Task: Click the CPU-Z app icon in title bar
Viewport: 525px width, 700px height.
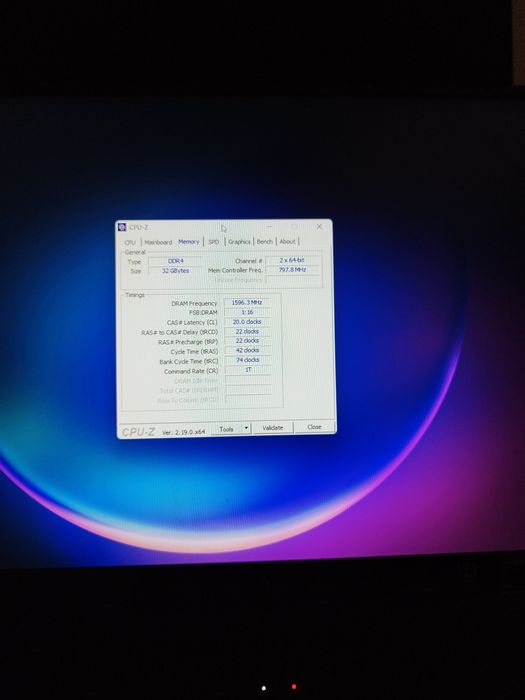Action: point(122,227)
